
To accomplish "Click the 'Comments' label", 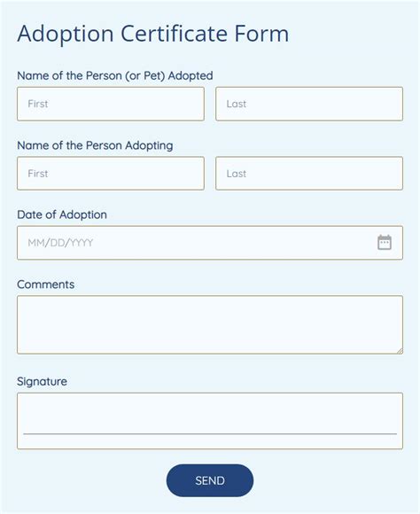I will click(45, 284).
